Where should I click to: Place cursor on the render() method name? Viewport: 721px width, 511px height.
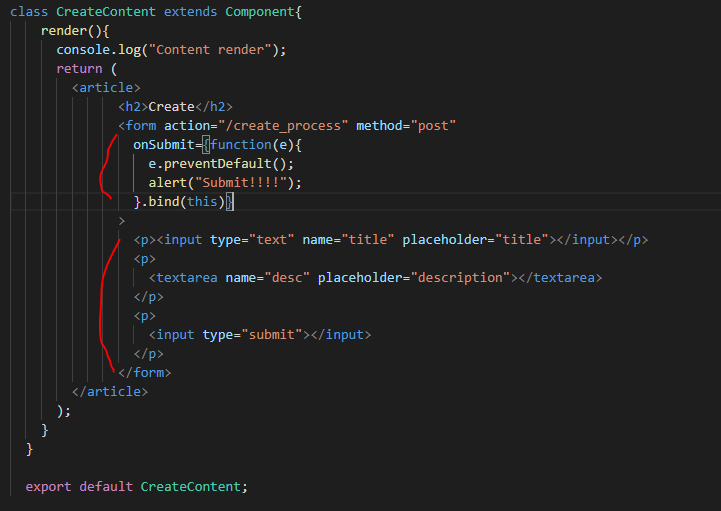tap(63, 31)
